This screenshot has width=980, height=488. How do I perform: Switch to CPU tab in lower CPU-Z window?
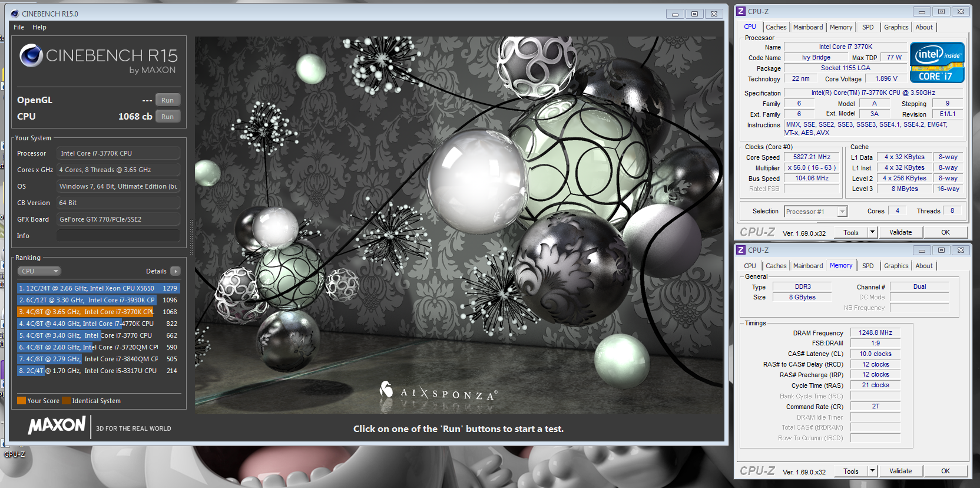[750, 266]
